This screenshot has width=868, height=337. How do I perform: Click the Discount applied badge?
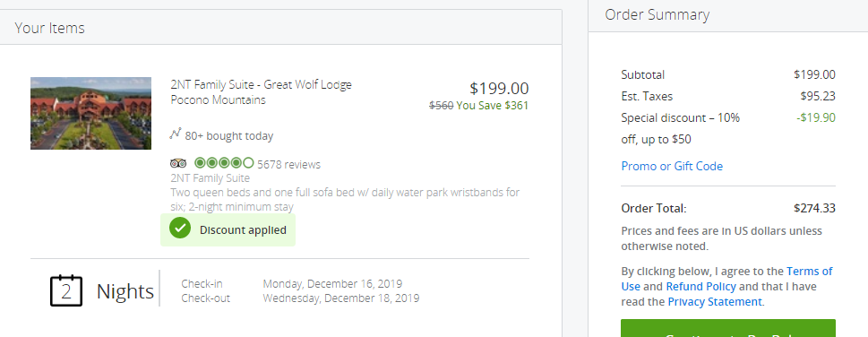click(228, 229)
